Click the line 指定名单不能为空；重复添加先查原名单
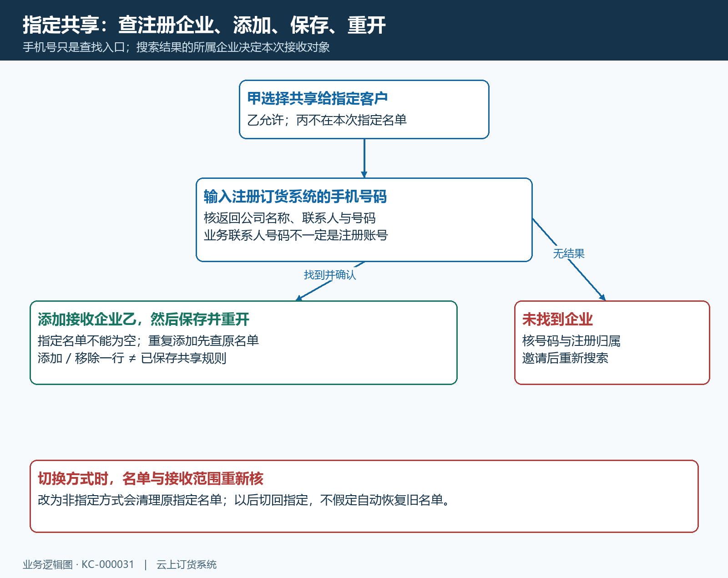This screenshot has height=578, width=728. coord(148,341)
